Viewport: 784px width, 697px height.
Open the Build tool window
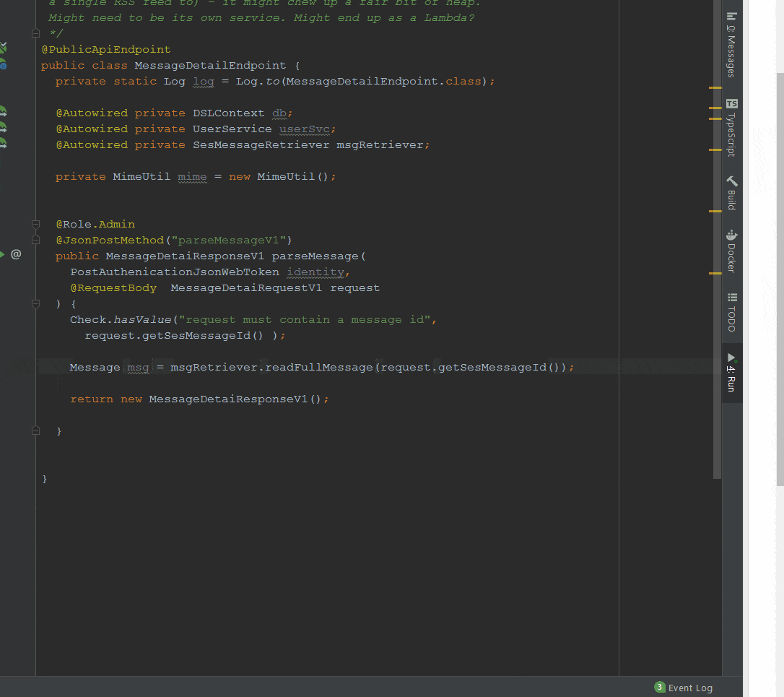731,193
